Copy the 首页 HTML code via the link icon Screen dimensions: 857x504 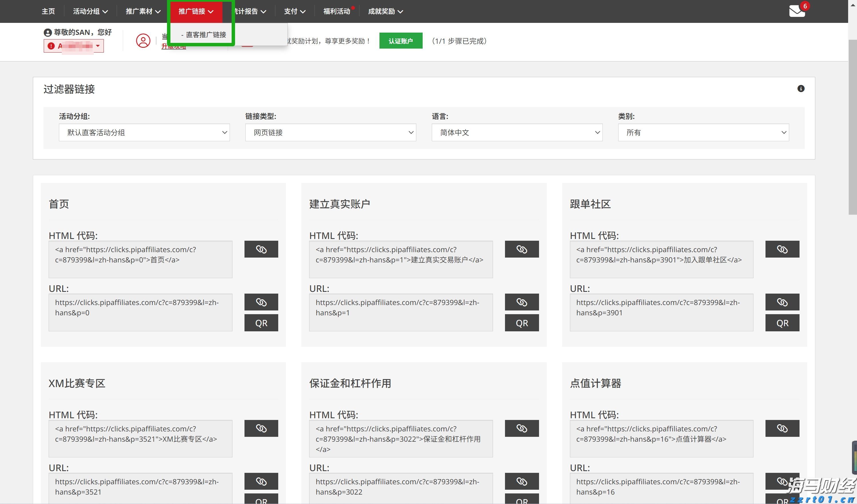[x=261, y=249]
